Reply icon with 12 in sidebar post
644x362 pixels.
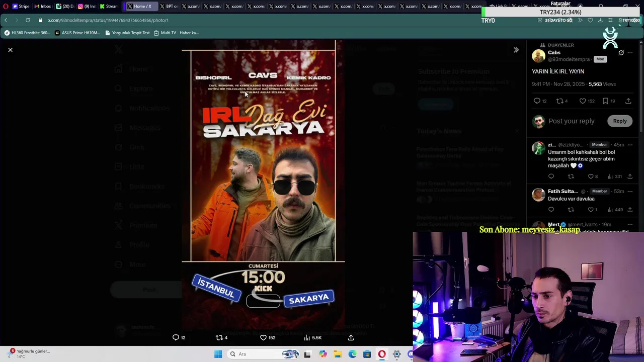[540, 101]
